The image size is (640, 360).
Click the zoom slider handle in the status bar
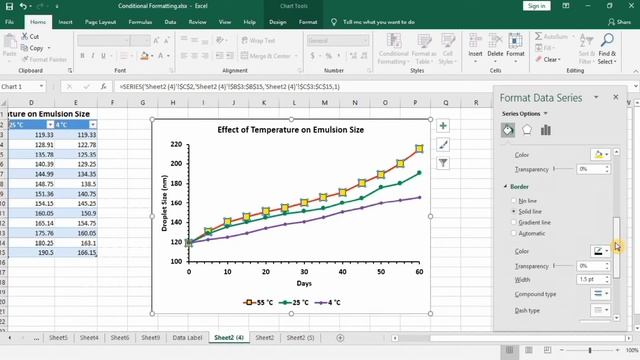(590, 350)
